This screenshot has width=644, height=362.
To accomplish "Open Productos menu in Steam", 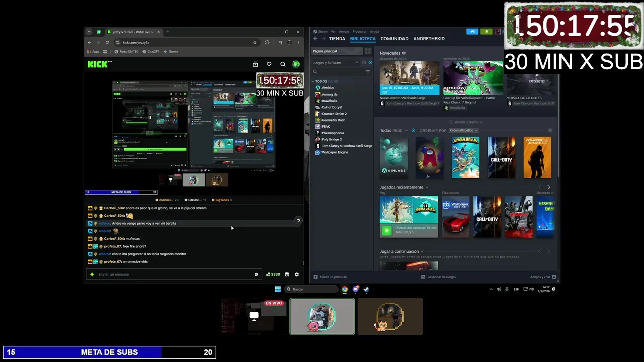I will pos(360,31).
